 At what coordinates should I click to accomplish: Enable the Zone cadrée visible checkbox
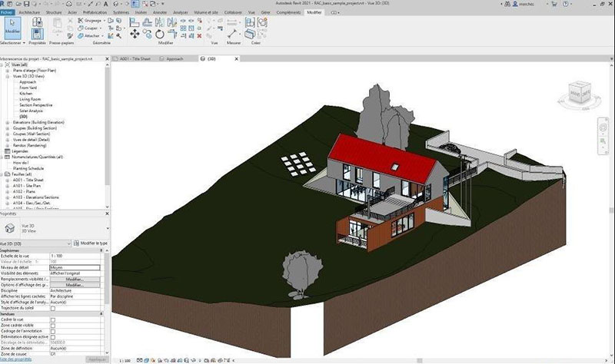(x=53, y=326)
